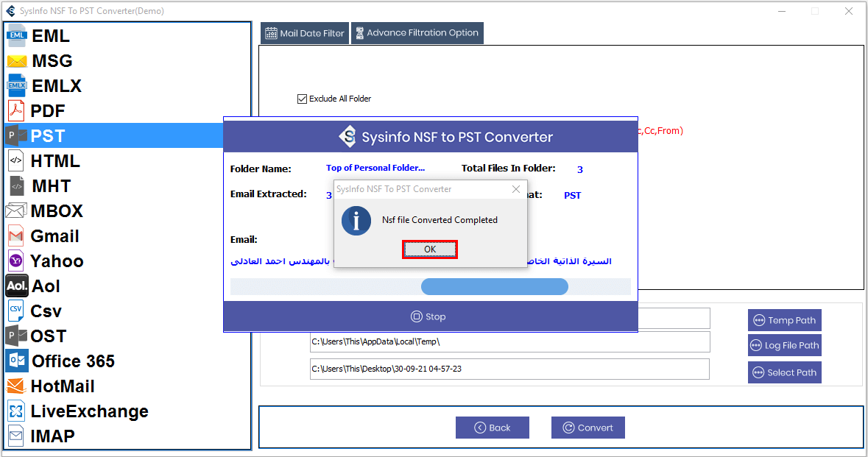This screenshot has width=868, height=457.
Task: Close the Nsf file Converted dialog
Action: pyautogui.click(x=516, y=189)
